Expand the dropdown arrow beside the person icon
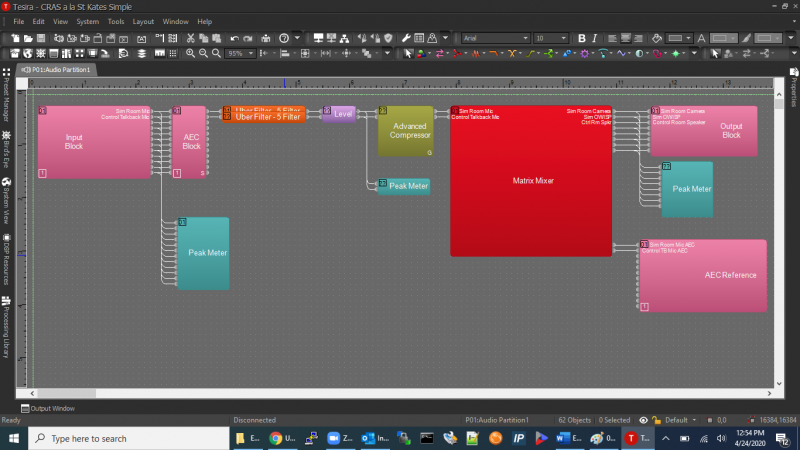The image size is (800, 450). pos(445,38)
